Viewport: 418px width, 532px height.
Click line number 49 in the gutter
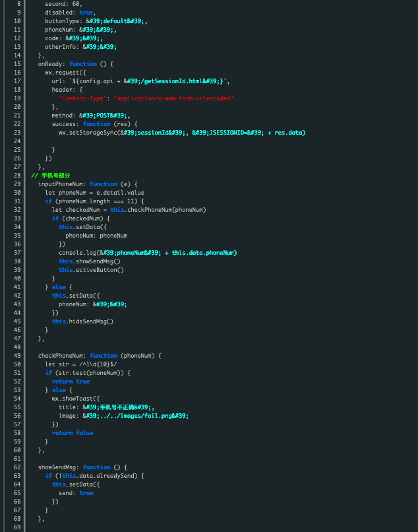coord(16,355)
